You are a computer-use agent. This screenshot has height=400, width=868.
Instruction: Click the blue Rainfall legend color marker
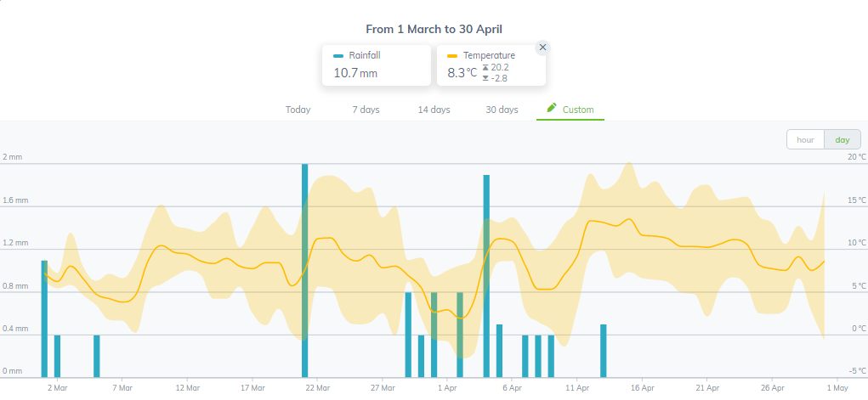tap(339, 56)
